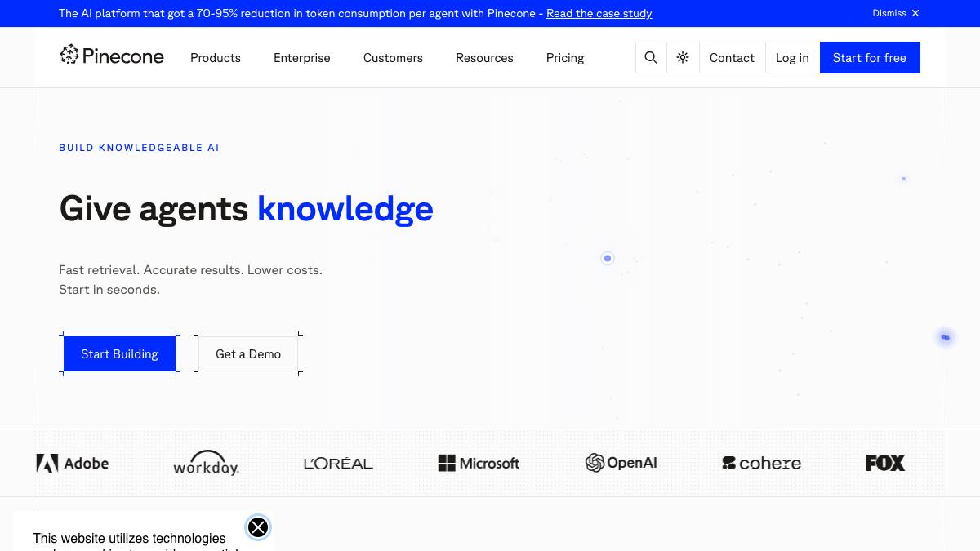Open the Products menu
The height and width of the screenshot is (551, 980).
tap(216, 58)
